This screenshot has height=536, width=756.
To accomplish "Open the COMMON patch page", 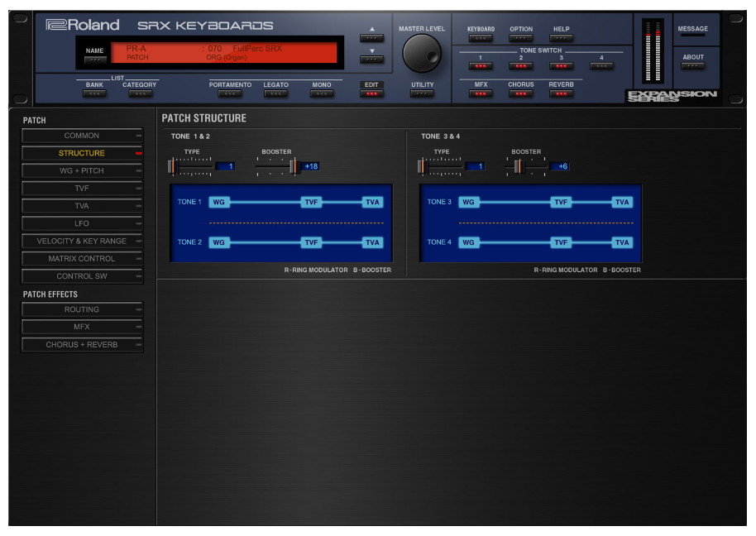I will 82,136.
